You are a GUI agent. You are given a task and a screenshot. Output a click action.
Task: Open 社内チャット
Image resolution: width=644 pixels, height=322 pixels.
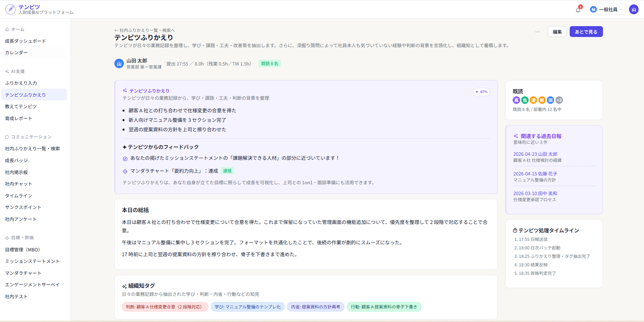tap(34, 184)
